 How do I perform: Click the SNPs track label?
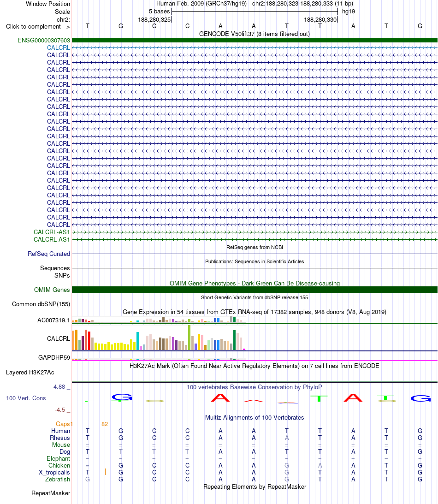62,275
